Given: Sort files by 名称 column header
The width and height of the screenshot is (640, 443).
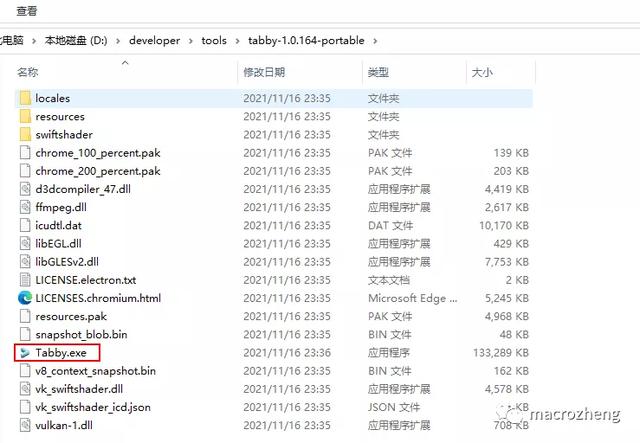Looking at the screenshot, I should click(28, 72).
